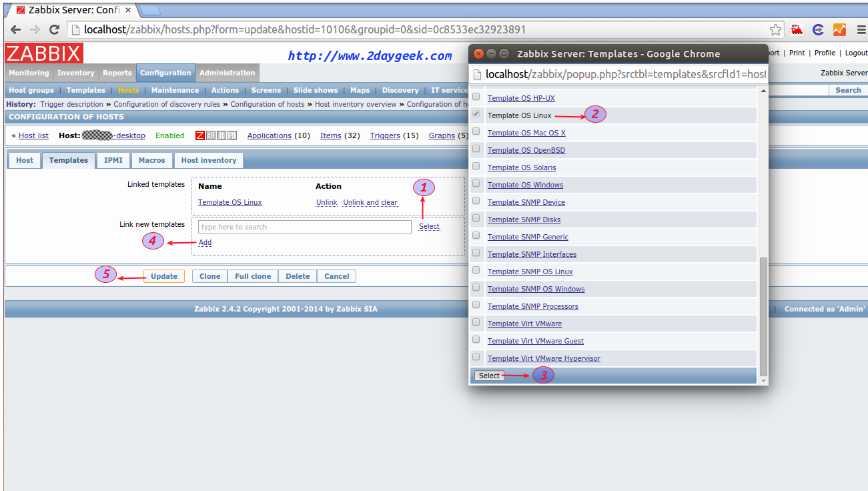Click the Add link under the search field
The width and height of the screenshot is (868, 491).
pyautogui.click(x=205, y=242)
